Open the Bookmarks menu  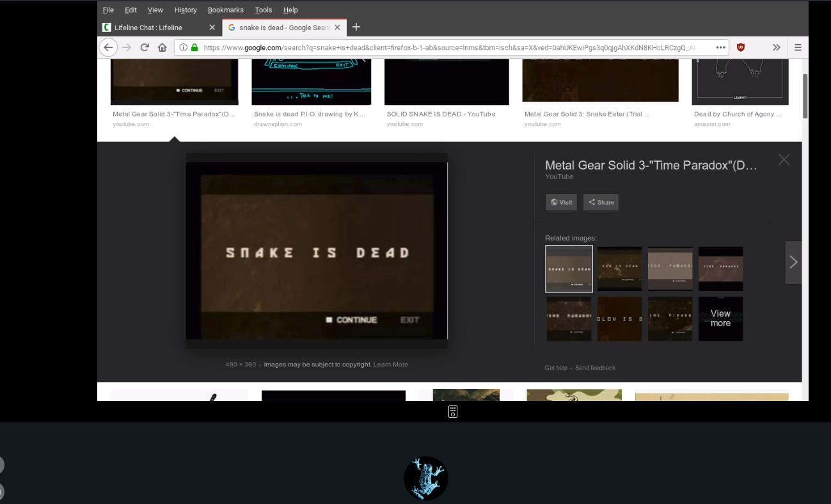point(226,10)
